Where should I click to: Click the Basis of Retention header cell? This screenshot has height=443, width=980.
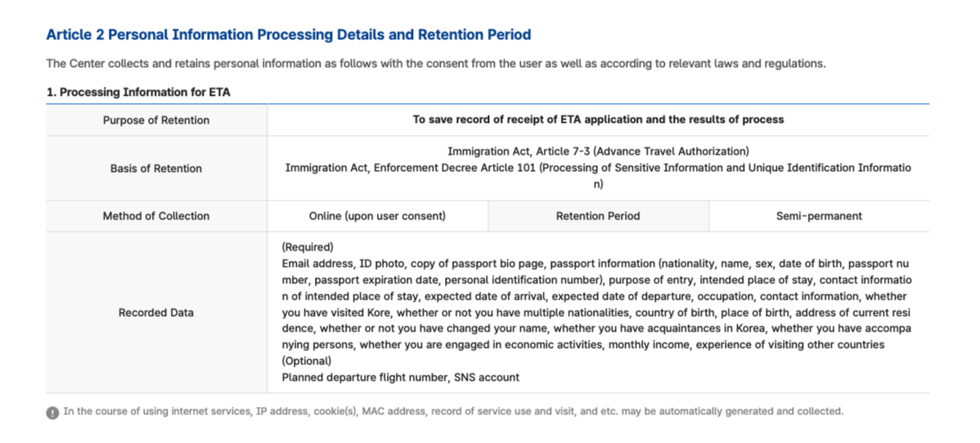click(x=156, y=169)
